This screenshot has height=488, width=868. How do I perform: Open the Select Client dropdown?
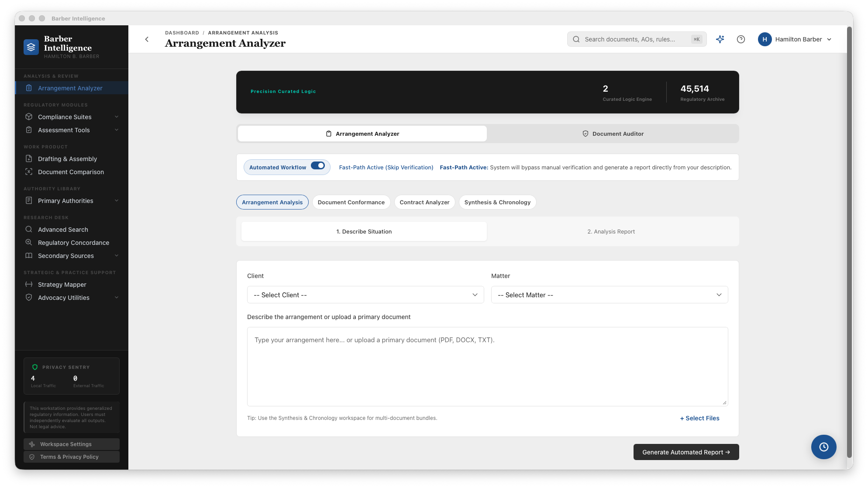[x=365, y=295]
